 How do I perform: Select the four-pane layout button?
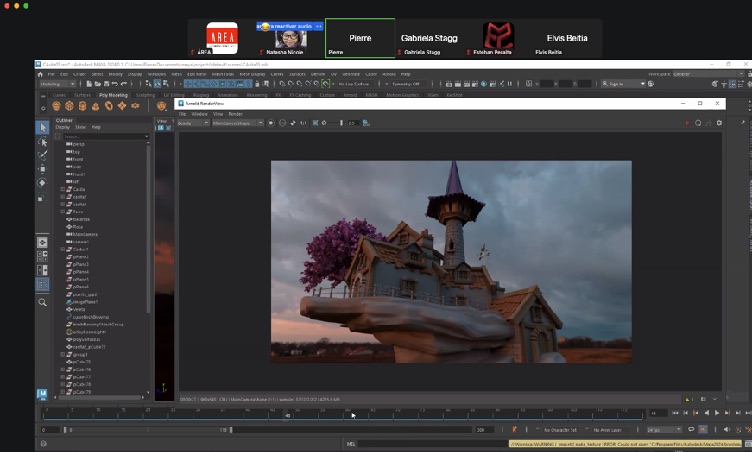[x=43, y=256]
